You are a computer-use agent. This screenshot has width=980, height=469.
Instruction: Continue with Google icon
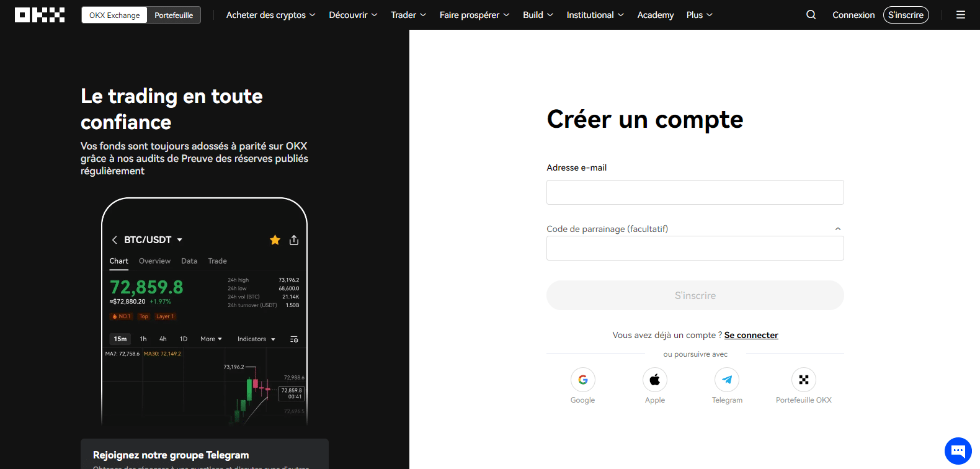pyautogui.click(x=583, y=380)
